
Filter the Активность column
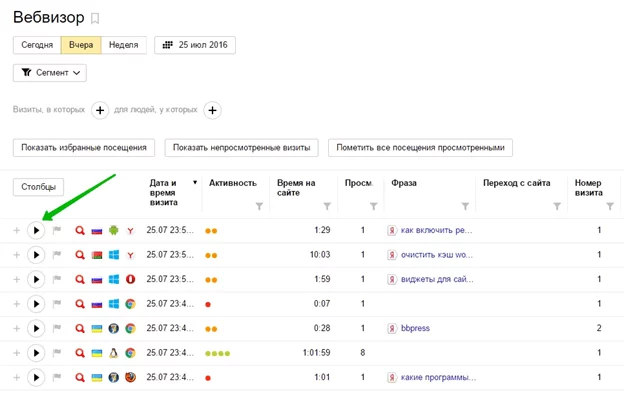259,206
